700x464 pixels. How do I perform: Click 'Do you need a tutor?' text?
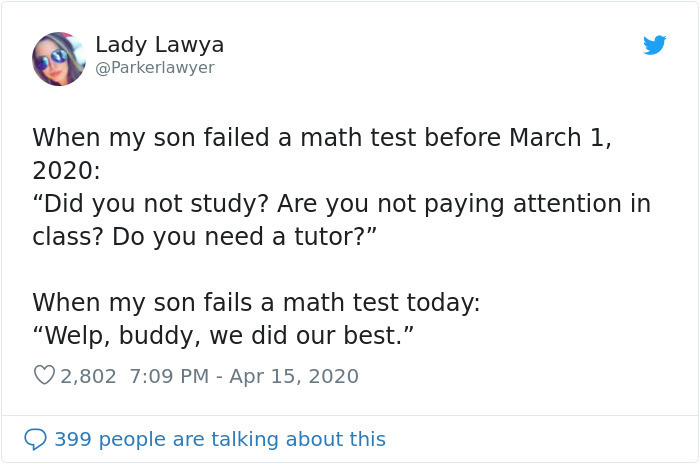point(244,237)
